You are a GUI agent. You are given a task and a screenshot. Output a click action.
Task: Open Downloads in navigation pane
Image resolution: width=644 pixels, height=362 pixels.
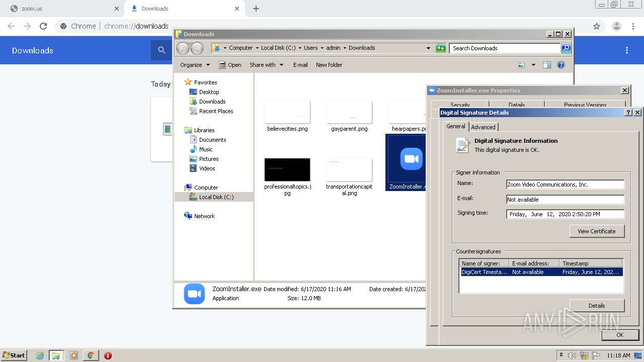click(212, 102)
